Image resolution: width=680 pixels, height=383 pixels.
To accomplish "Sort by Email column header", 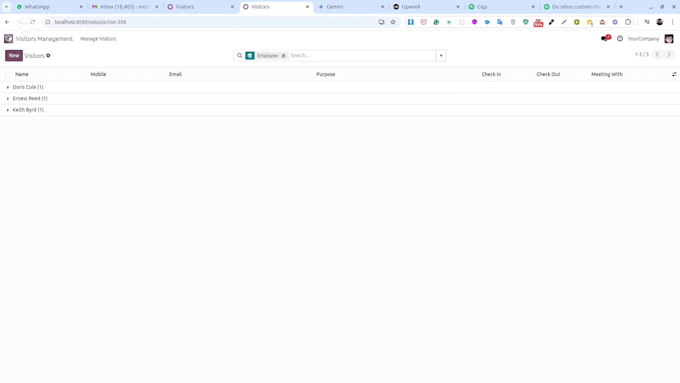I will coord(175,74).
